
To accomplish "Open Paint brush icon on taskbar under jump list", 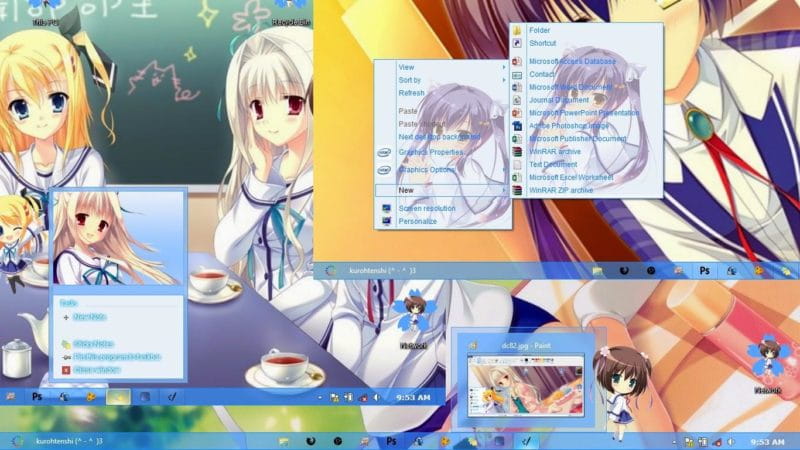I will click(x=172, y=396).
